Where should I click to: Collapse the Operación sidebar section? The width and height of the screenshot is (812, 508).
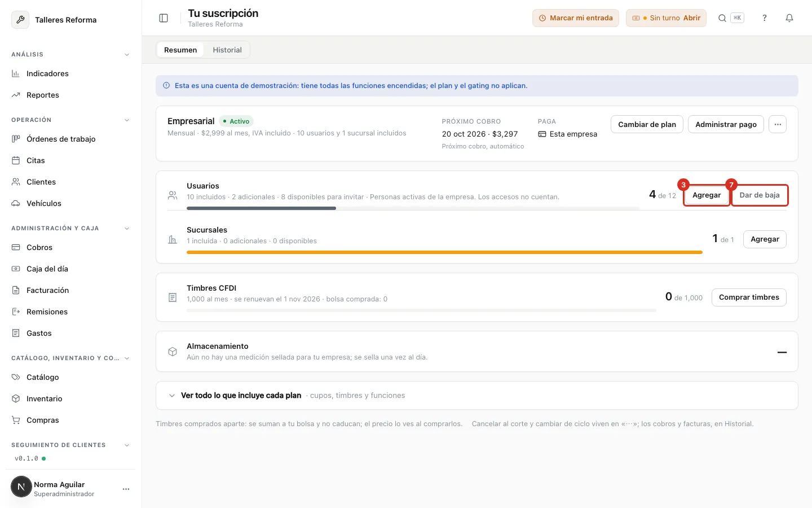(x=127, y=120)
